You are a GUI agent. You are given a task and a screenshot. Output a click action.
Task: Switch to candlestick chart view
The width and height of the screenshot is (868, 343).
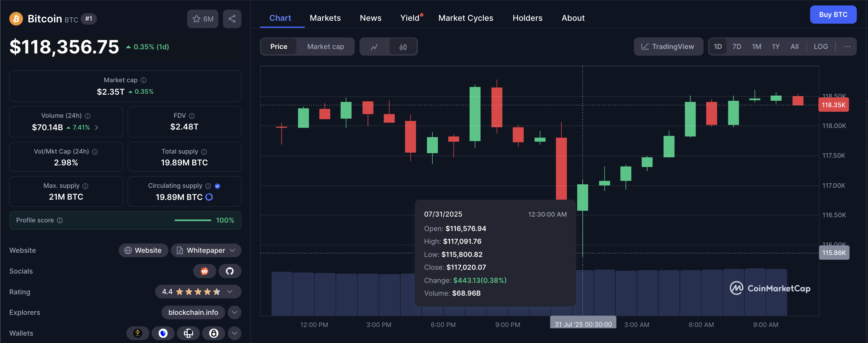click(403, 47)
